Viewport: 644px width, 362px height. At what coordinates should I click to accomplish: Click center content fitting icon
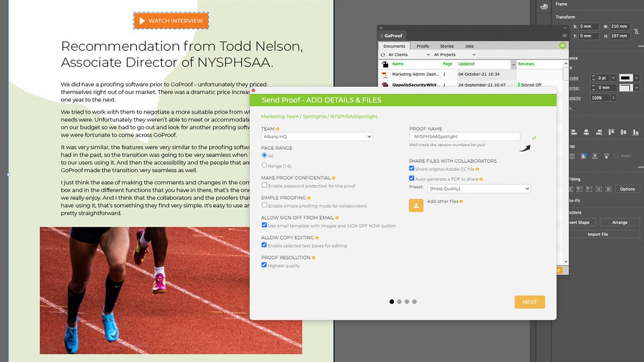point(598,189)
